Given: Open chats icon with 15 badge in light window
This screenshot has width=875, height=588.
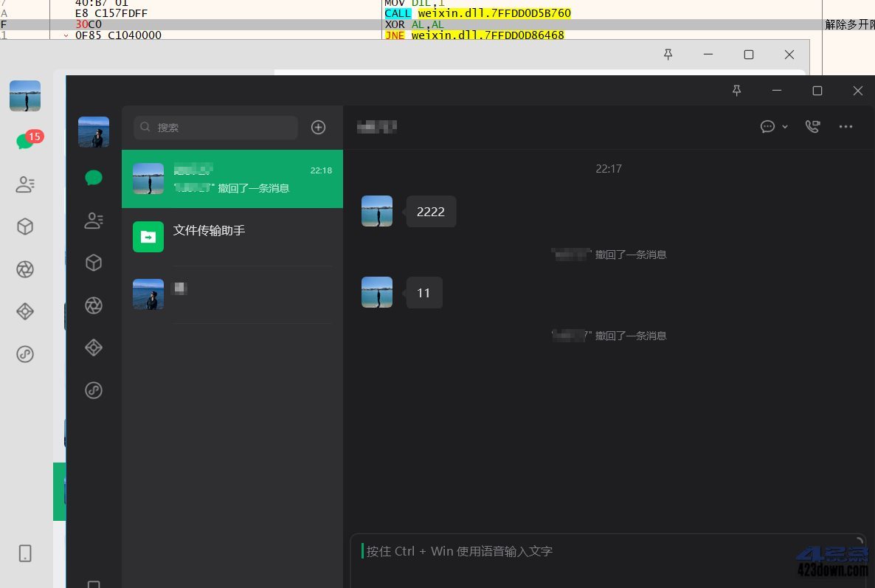Looking at the screenshot, I should point(28,139).
